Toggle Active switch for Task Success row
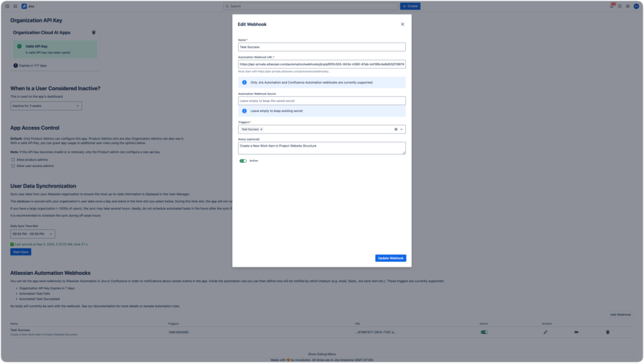 tap(485, 332)
